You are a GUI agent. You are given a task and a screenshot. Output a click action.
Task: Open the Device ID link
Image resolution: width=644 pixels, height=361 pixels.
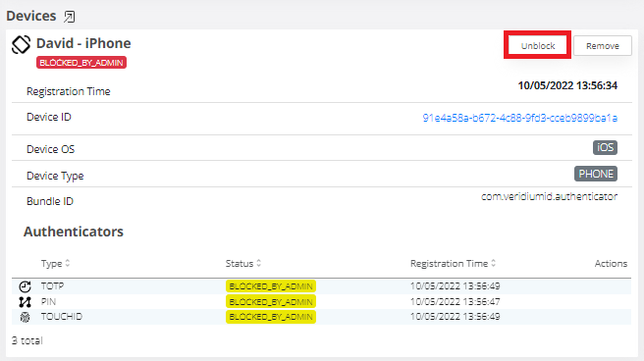(520, 118)
